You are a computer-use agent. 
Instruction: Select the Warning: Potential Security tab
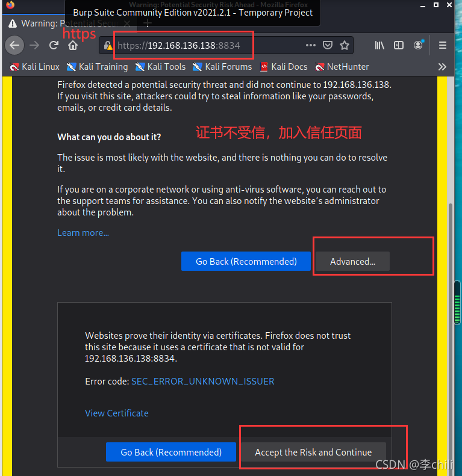click(70, 23)
